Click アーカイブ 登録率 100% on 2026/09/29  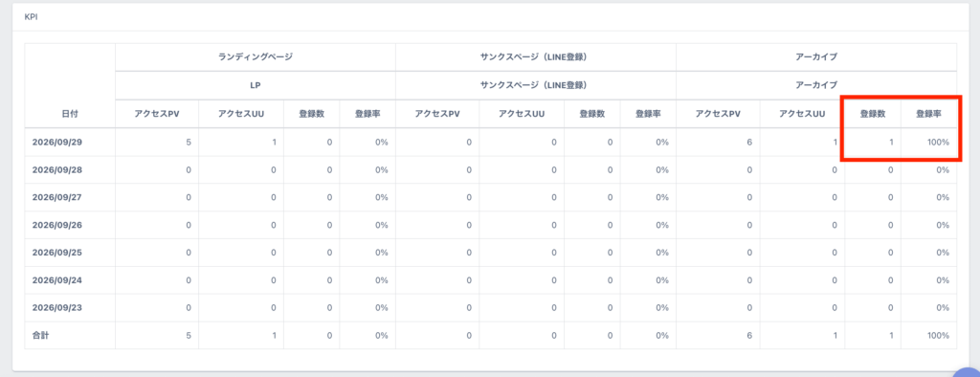click(939, 142)
